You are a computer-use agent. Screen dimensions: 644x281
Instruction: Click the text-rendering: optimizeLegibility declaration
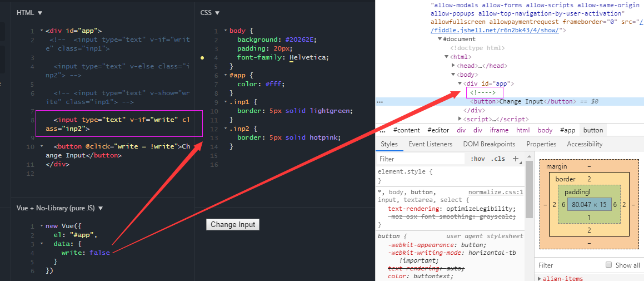pyautogui.click(x=451, y=209)
